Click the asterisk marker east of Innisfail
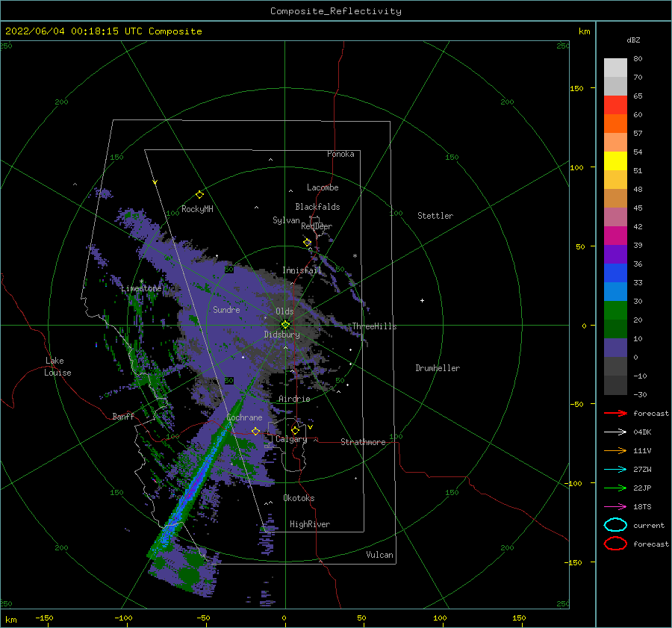Image resolution: width=672 pixels, height=628 pixels. (355, 256)
